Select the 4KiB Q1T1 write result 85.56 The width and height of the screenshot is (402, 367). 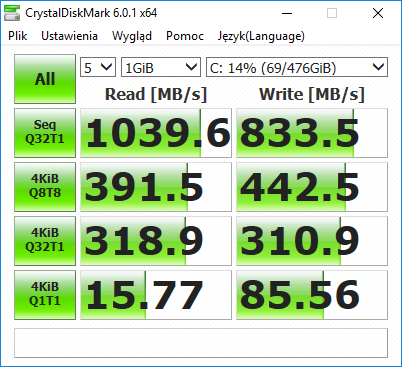coord(312,295)
